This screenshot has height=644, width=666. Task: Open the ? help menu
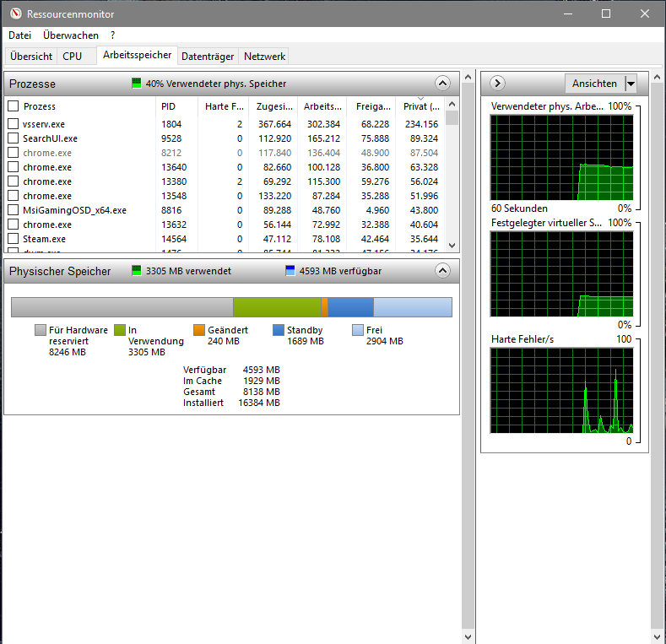tap(112, 35)
